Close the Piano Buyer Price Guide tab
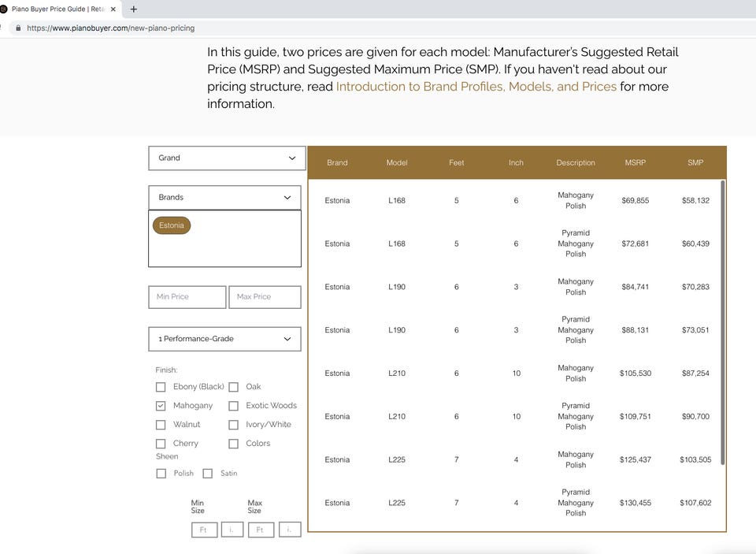The image size is (756, 554). [x=113, y=9]
